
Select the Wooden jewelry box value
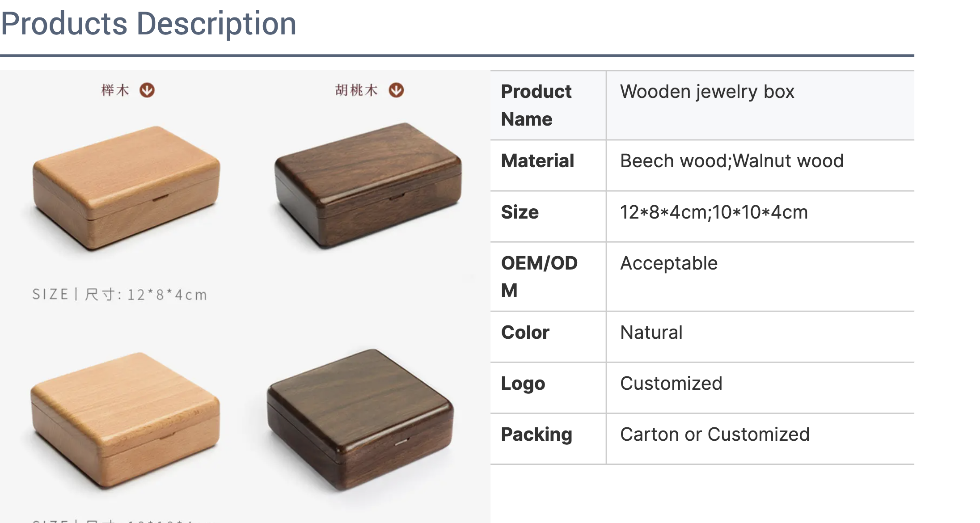tap(707, 92)
